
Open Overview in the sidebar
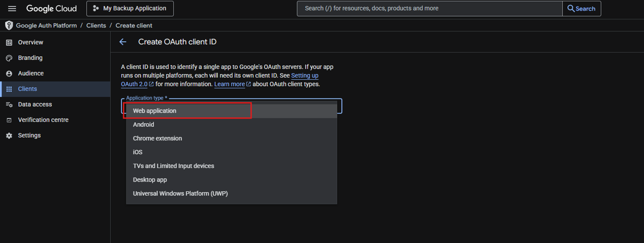point(55,43)
